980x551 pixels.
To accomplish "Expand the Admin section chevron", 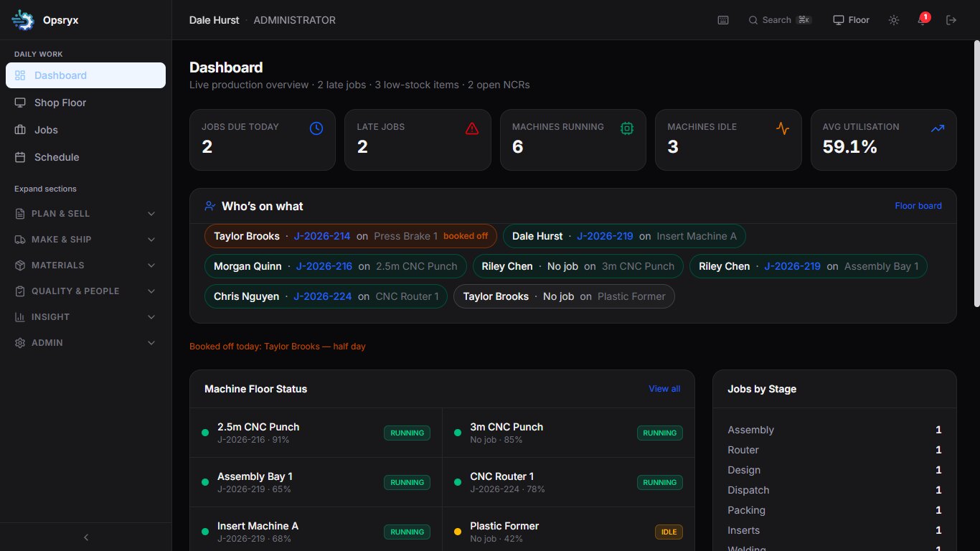I will coord(151,343).
